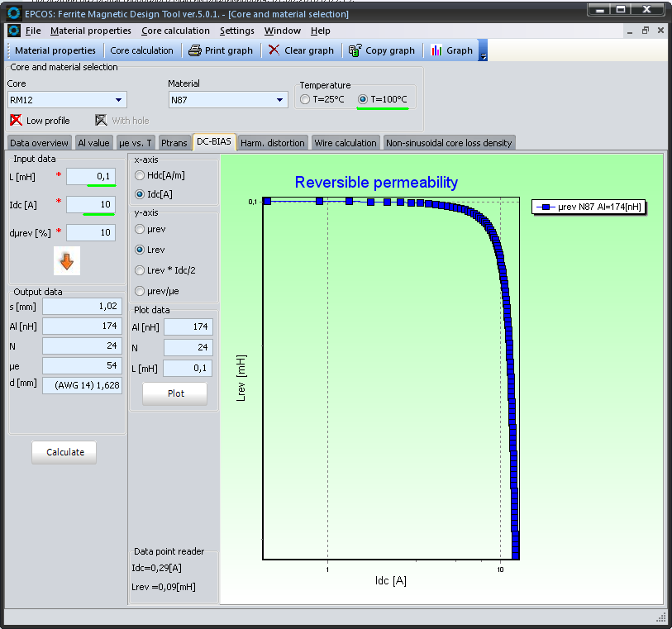Click the µe output field

tap(83, 365)
